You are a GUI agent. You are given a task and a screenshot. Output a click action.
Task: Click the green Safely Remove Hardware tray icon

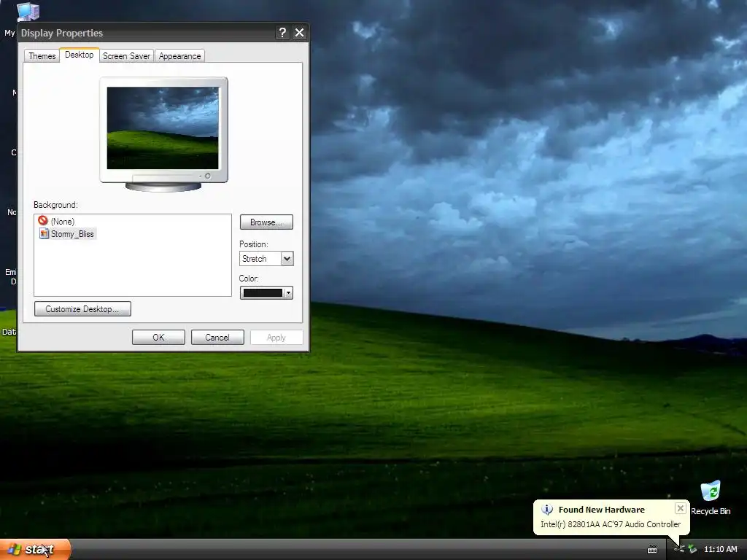click(692, 550)
